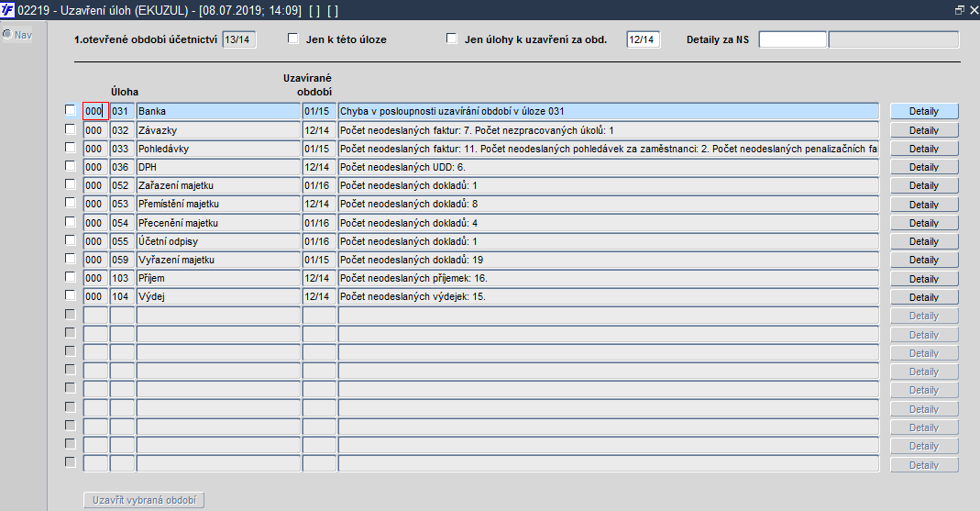
Task: Click the task code 104 cell
Action: click(122, 296)
